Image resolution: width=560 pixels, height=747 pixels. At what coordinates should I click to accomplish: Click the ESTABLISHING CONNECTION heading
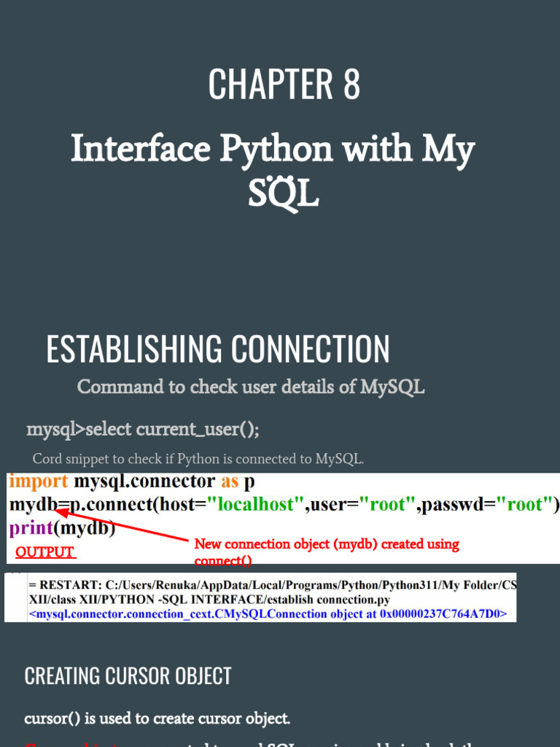pos(217,349)
